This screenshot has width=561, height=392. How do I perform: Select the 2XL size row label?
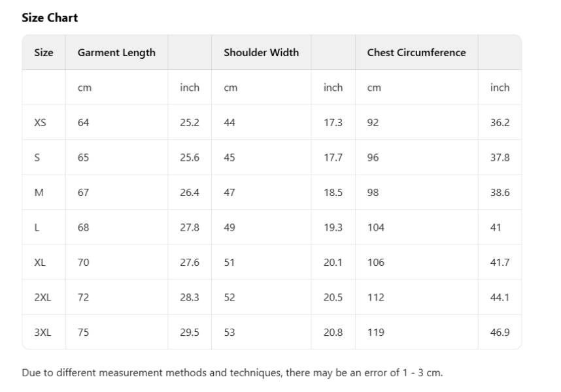click(42, 297)
